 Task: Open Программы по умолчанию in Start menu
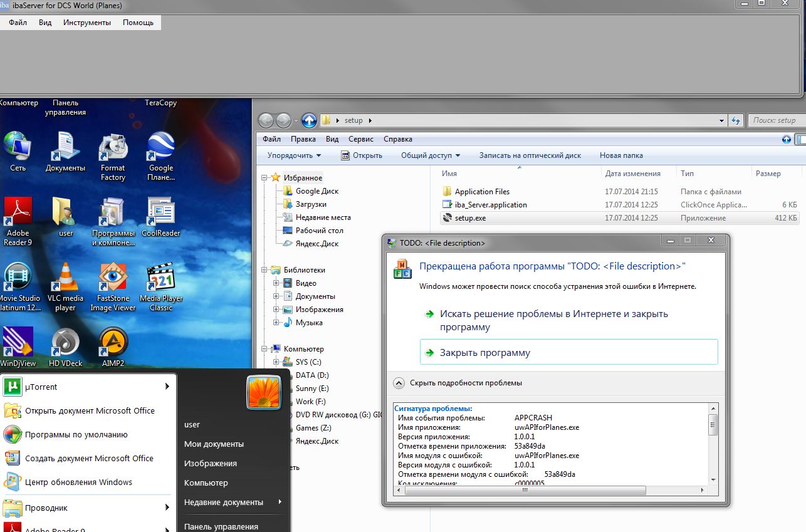(76, 435)
